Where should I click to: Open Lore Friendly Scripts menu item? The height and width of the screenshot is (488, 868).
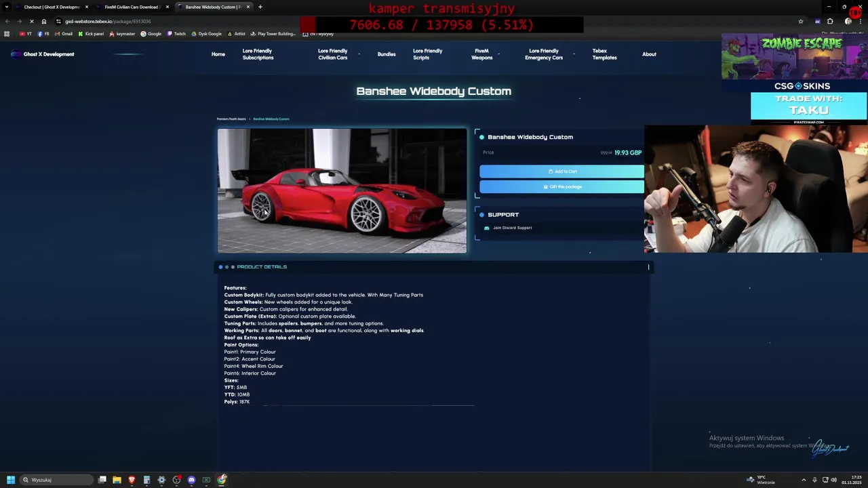coord(427,54)
